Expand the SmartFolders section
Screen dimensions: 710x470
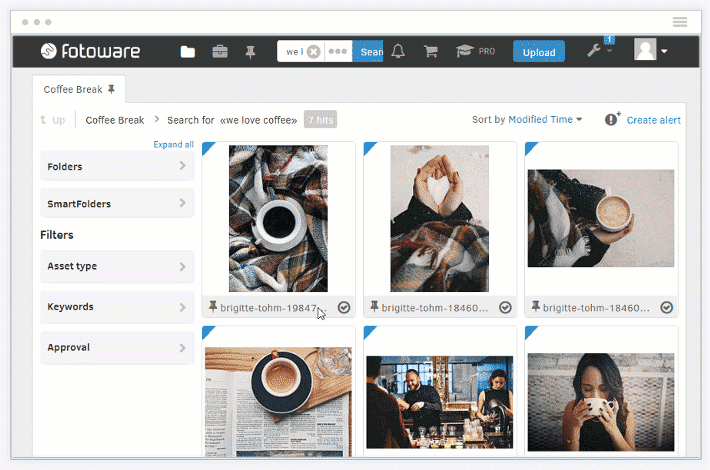pos(116,204)
